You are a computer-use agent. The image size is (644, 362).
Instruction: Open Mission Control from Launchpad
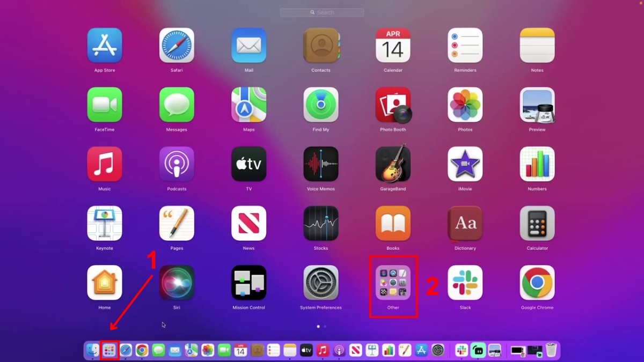(x=249, y=283)
